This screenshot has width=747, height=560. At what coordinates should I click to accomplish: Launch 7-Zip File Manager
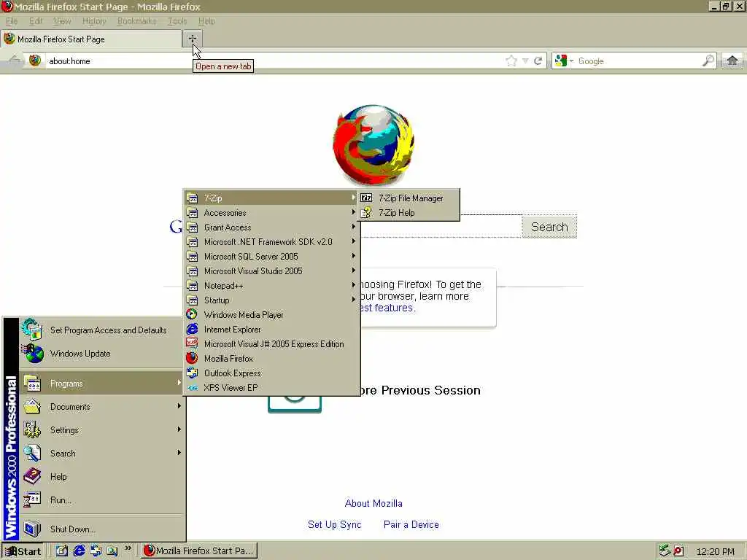click(409, 198)
